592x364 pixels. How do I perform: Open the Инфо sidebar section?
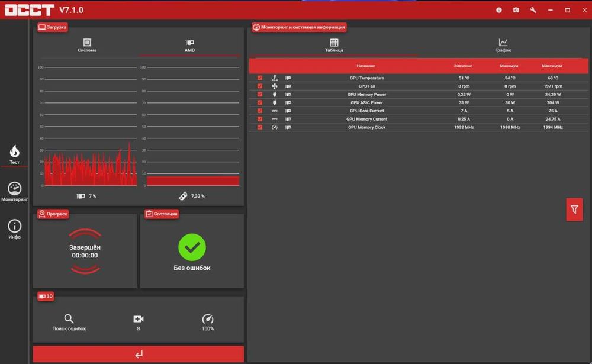tap(14, 229)
